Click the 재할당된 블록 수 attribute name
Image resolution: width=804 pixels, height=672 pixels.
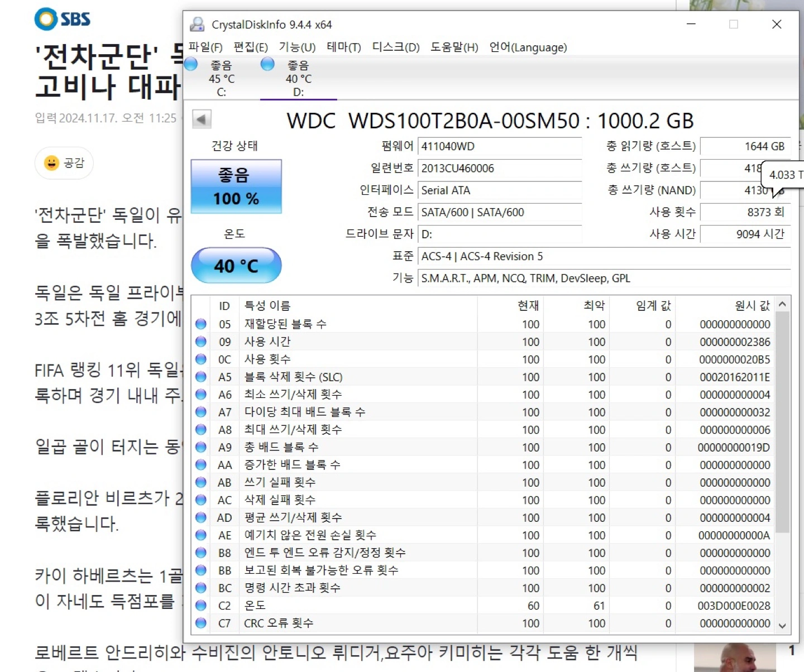click(285, 324)
